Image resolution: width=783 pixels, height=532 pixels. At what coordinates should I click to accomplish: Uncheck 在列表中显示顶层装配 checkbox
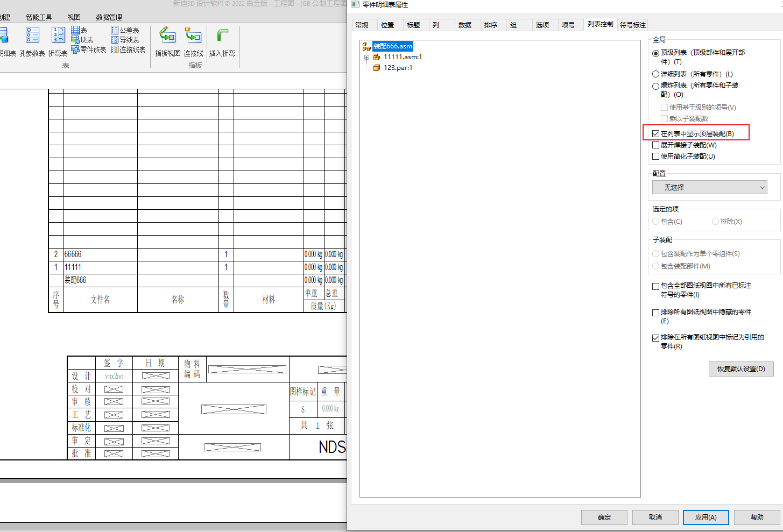pyautogui.click(x=655, y=133)
